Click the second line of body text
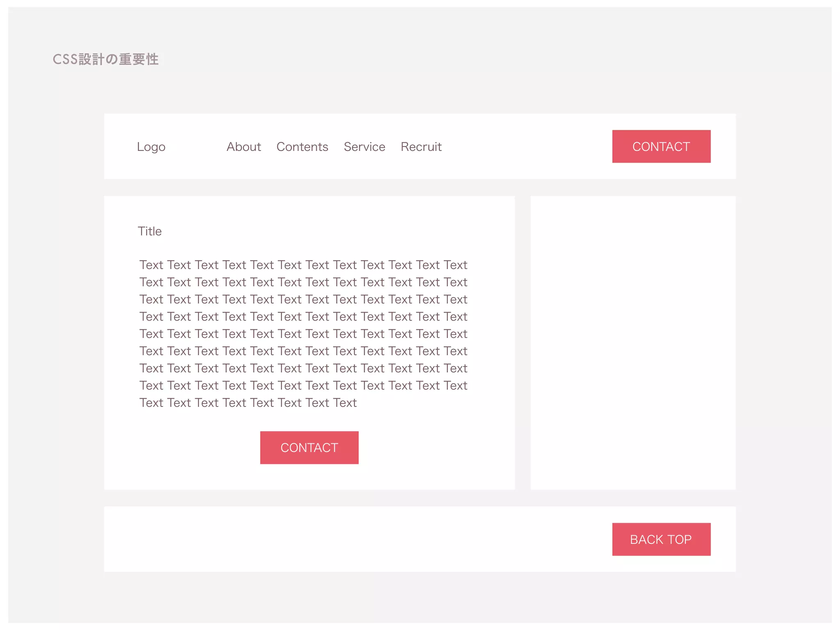 [x=303, y=282]
